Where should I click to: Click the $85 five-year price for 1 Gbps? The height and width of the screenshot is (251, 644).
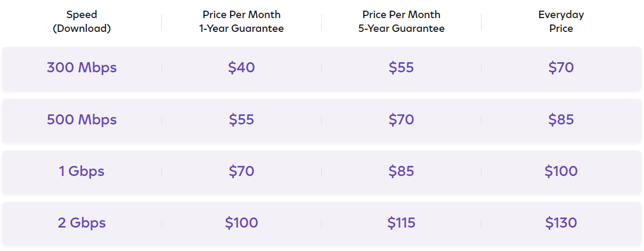401,172
